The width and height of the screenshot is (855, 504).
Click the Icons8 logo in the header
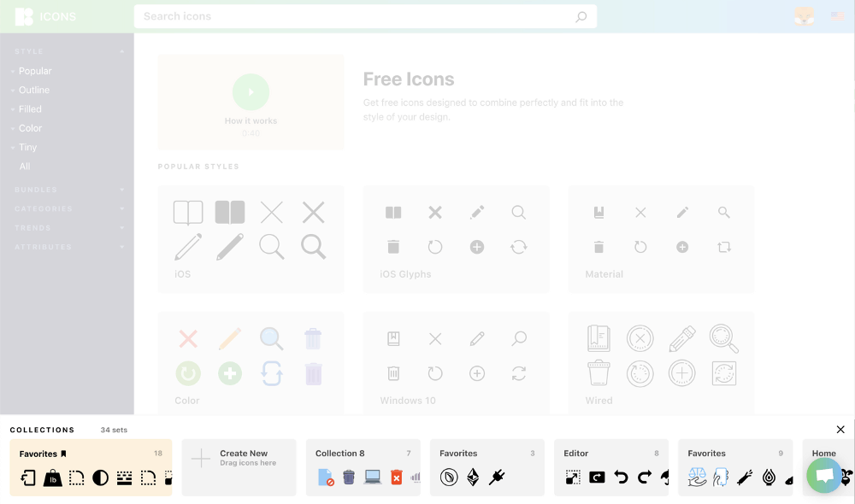click(24, 16)
